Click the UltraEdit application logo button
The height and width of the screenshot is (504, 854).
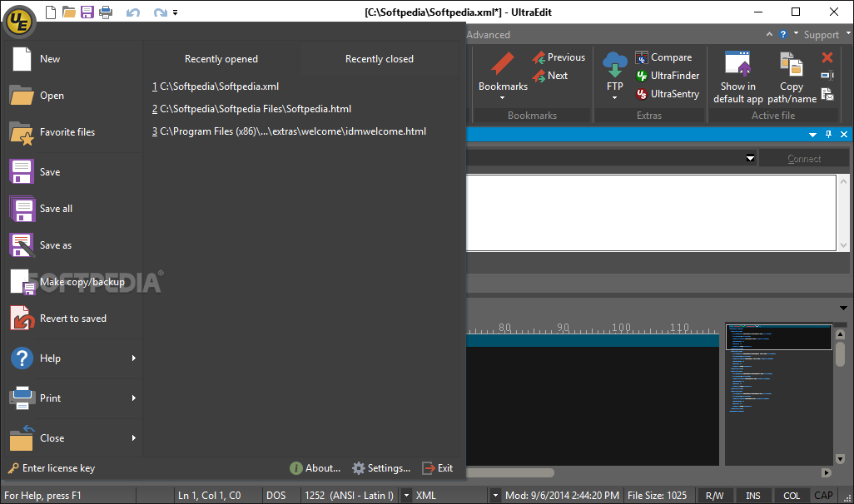(20, 22)
